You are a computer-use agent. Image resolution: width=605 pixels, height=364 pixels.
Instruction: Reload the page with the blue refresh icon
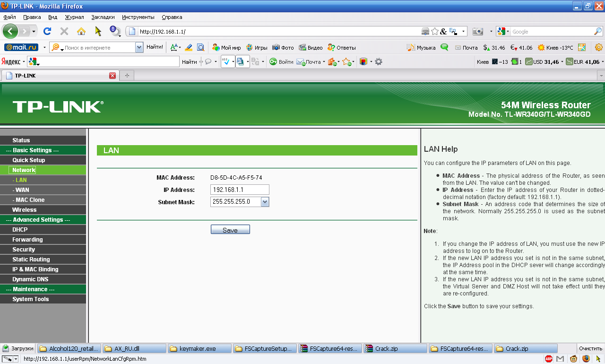(x=47, y=31)
